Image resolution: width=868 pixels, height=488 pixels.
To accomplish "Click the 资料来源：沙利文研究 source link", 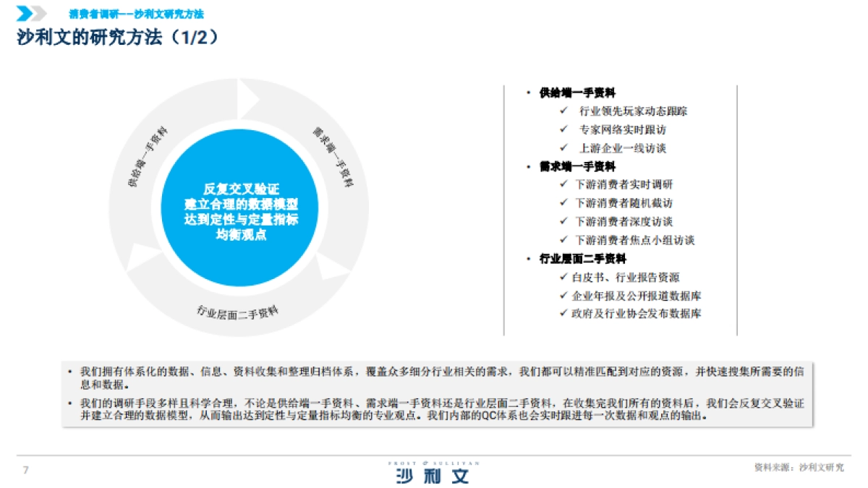I will (799, 467).
